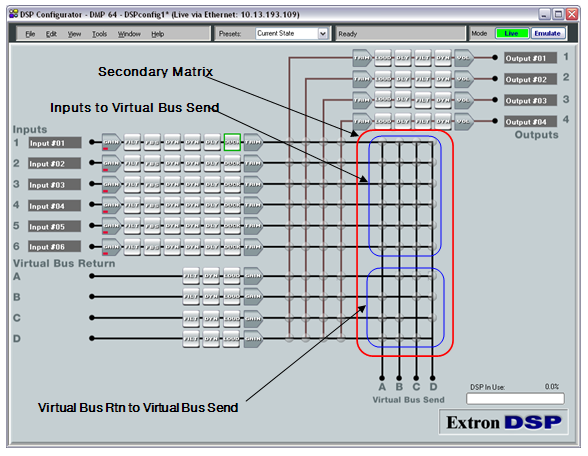The width and height of the screenshot is (588, 456).
Task: Open the Input #03 DUCK block
Action: 232,184
